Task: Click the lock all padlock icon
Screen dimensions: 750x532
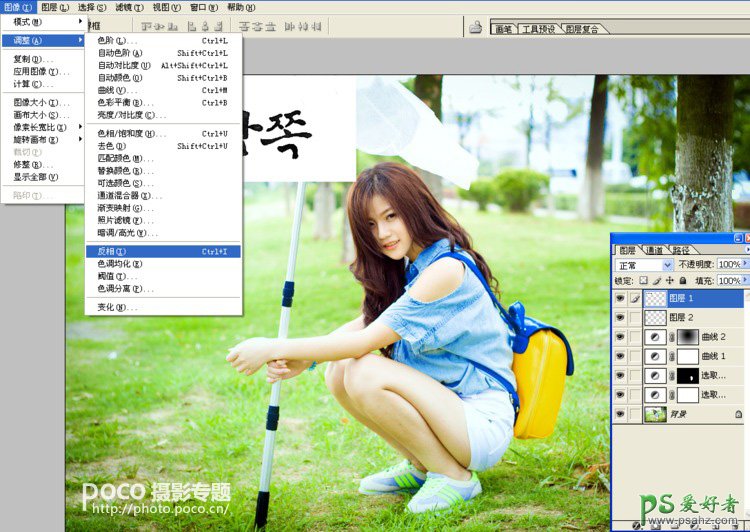Action: [x=681, y=281]
